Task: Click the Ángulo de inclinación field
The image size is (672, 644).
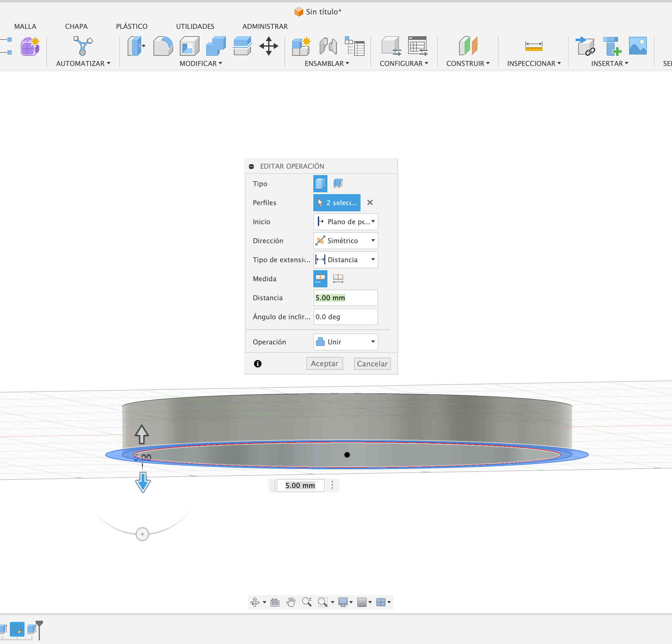Action: pos(346,316)
